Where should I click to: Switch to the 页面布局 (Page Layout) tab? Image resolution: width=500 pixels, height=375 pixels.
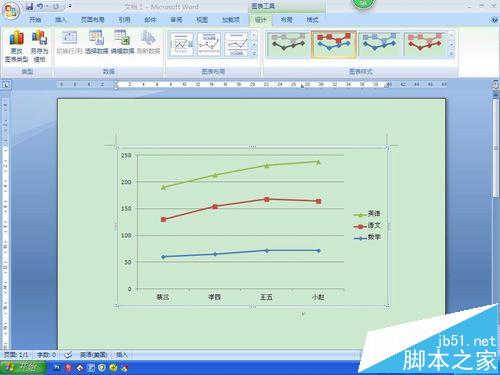[x=92, y=20]
